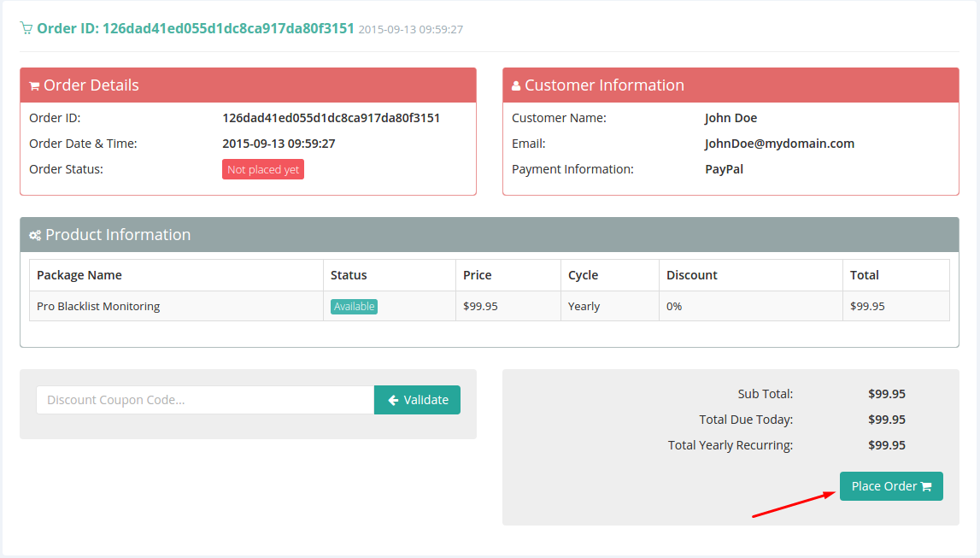
Task: Focus the Discount Coupon Code field
Action: click(x=205, y=400)
